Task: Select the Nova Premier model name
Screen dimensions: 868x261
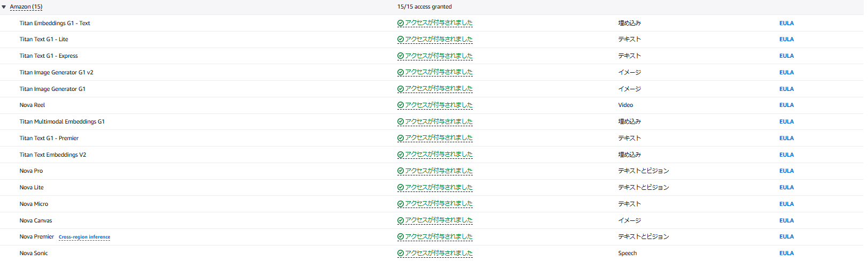Action: click(37, 237)
